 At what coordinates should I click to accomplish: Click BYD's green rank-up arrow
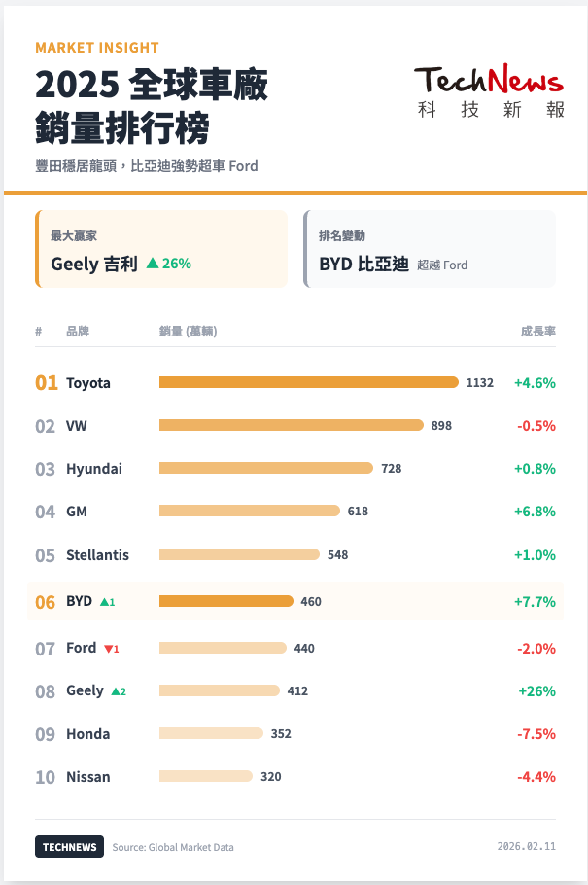(x=104, y=602)
